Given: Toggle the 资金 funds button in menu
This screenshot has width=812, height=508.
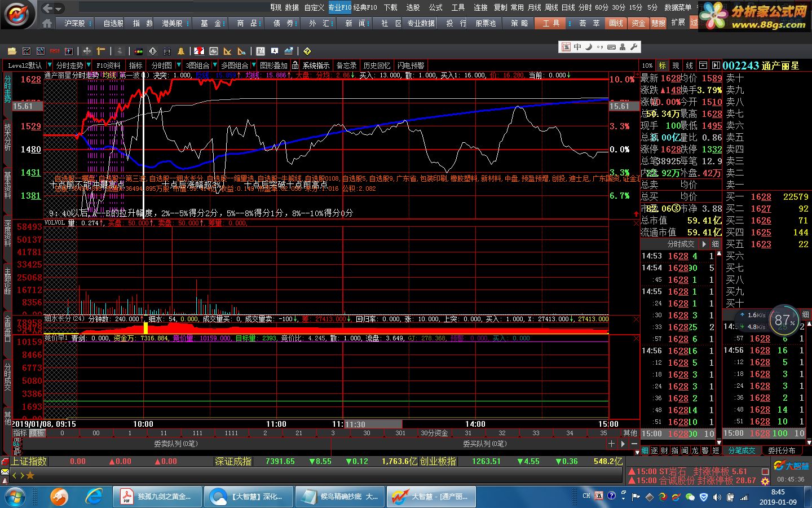Looking at the screenshot, I should 638,23.
